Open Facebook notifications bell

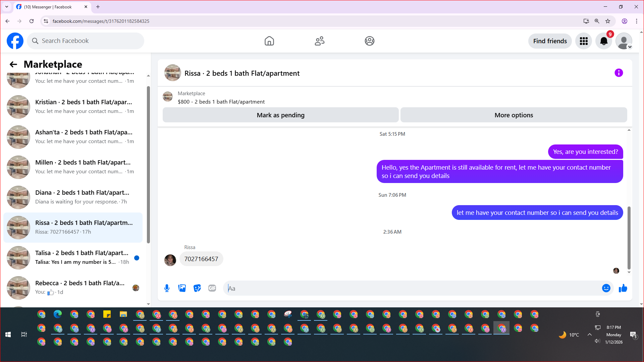[x=603, y=41]
